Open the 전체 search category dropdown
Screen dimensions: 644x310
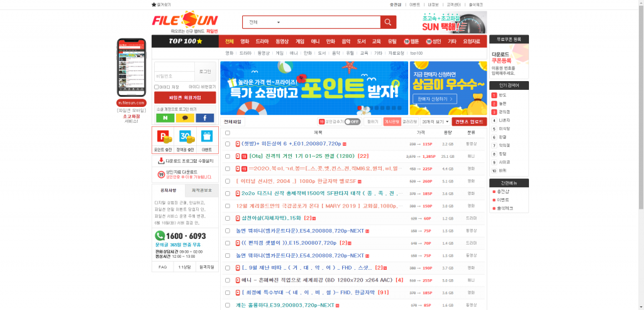(x=265, y=22)
